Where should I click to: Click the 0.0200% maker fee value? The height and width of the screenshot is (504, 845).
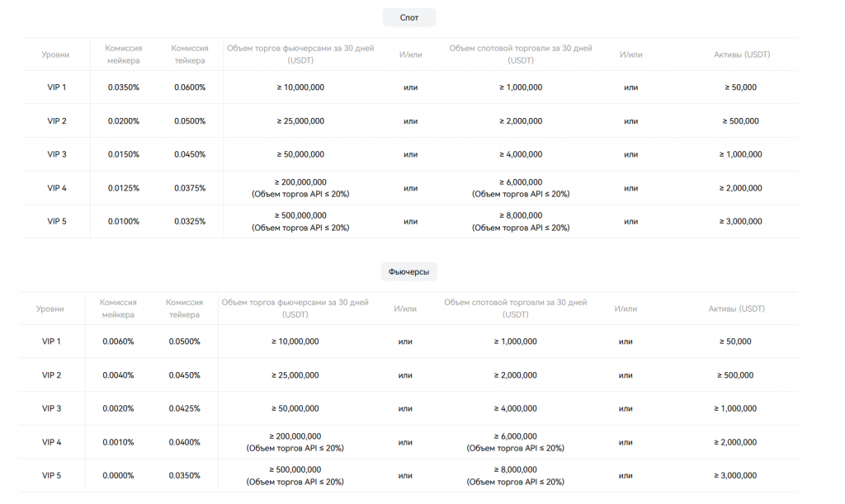(x=124, y=121)
